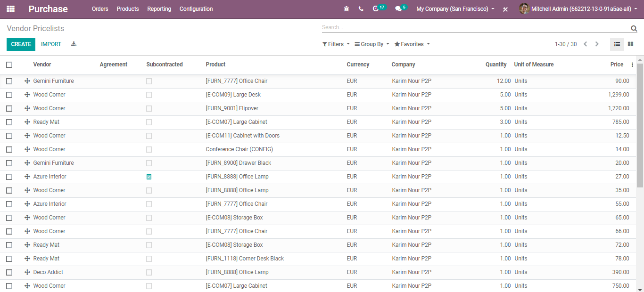Switch to kanban view icon

[630, 44]
